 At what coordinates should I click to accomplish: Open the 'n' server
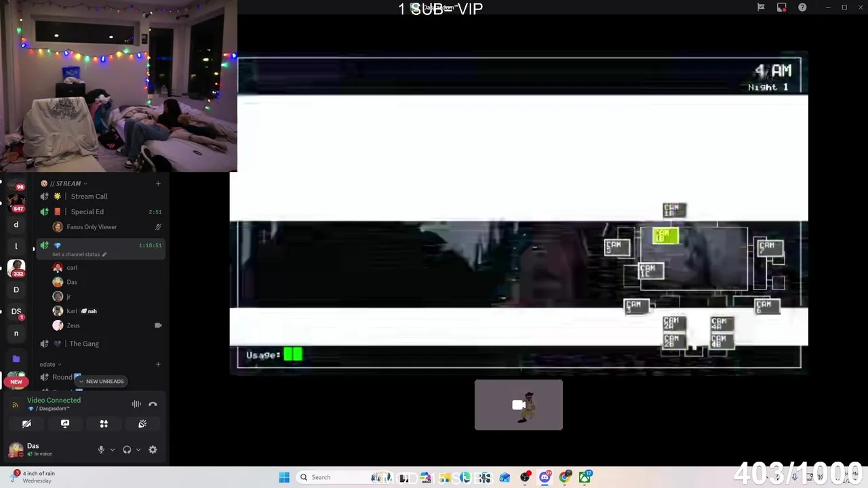point(16,333)
